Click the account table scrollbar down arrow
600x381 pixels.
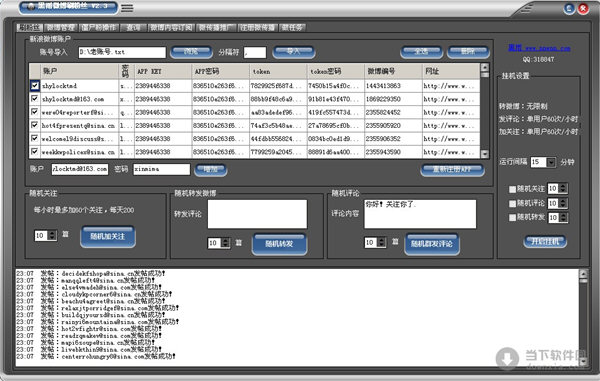pos(484,154)
